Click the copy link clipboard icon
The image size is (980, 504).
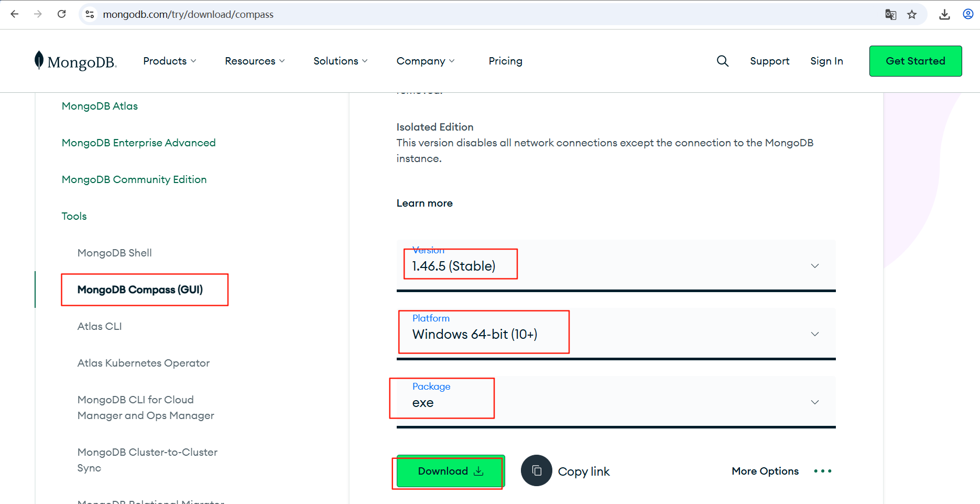click(x=537, y=470)
